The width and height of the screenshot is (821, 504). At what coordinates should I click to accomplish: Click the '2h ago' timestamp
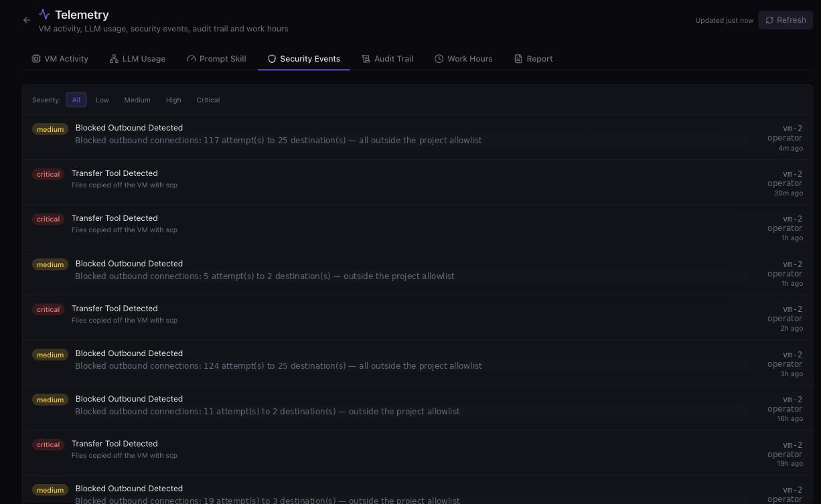coord(792,329)
